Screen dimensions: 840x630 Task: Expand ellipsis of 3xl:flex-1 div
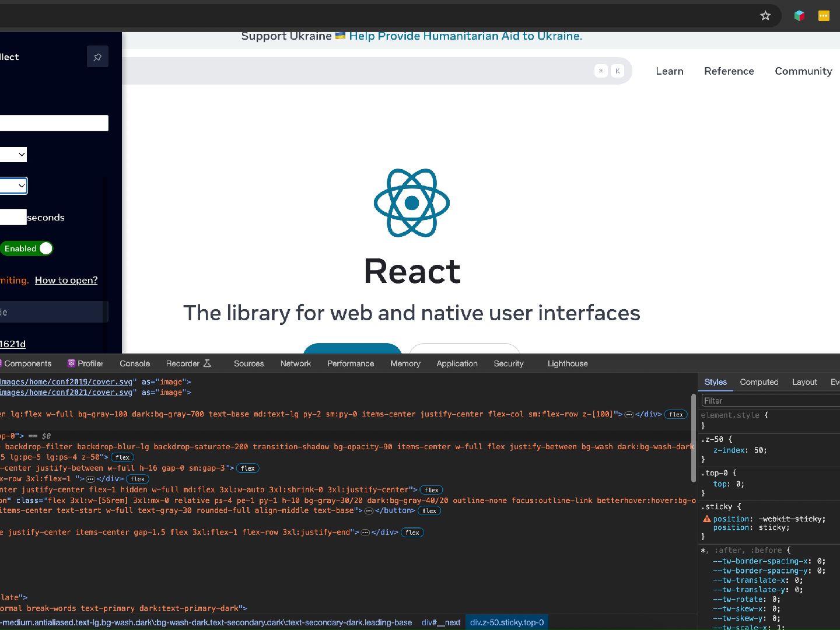point(90,479)
